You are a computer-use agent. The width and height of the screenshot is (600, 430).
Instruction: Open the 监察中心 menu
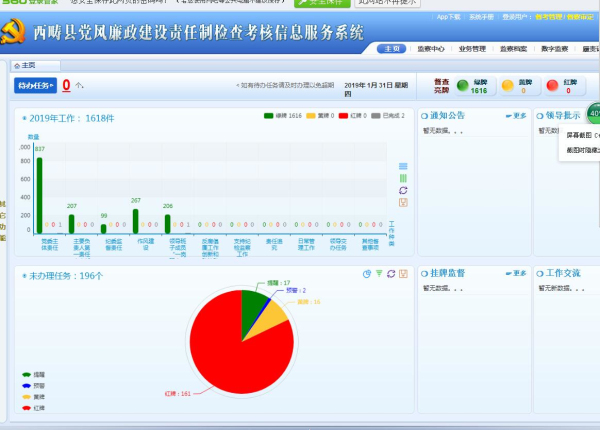coord(429,49)
